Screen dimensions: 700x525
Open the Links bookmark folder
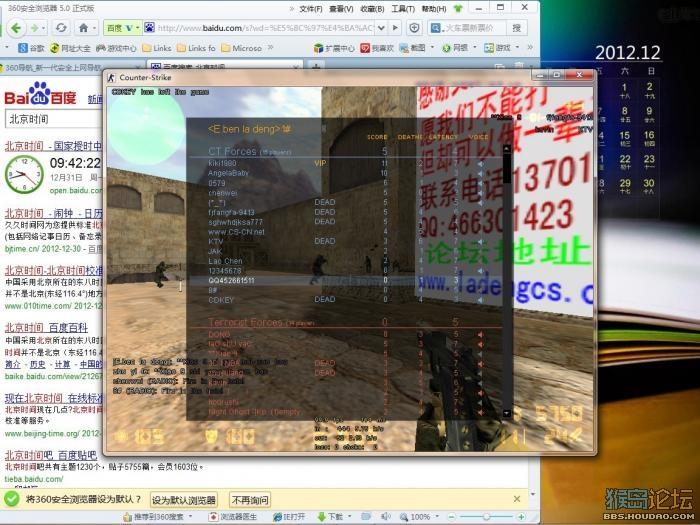point(157,48)
